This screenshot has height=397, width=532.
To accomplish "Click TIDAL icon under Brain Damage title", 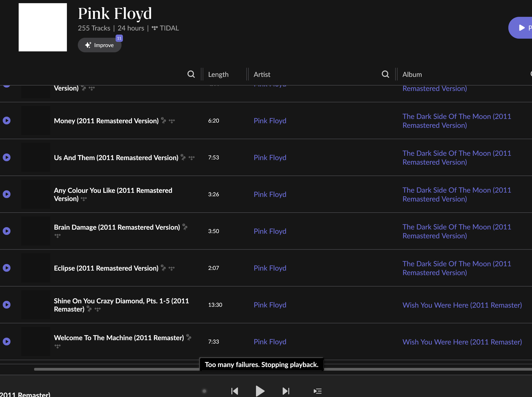I will click(x=58, y=236).
